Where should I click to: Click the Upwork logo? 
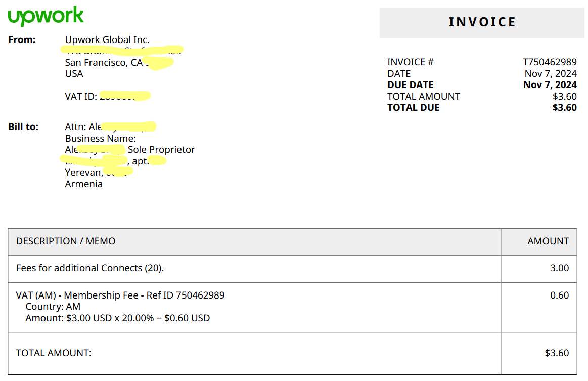pyautogui.click(x=46, y=16)
